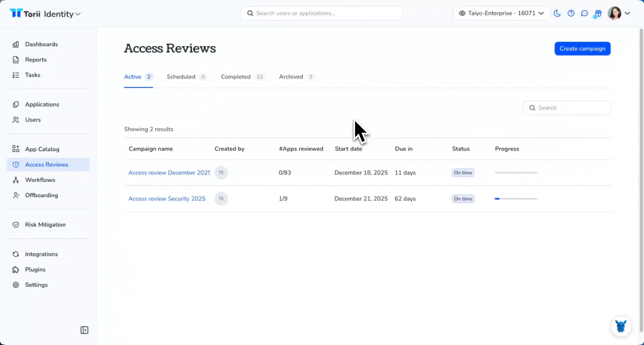
Task: Open the help question mark icon
Action: coord(571,13)
